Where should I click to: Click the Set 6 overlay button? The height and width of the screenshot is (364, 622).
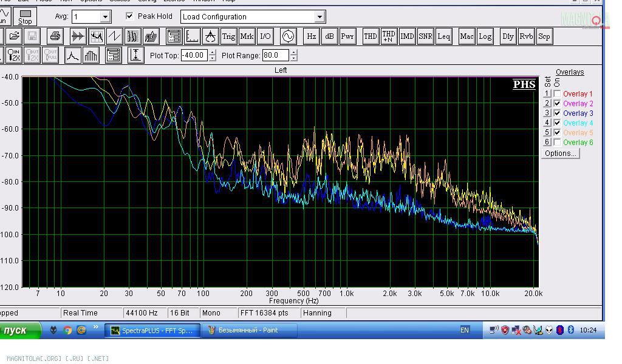547,142
